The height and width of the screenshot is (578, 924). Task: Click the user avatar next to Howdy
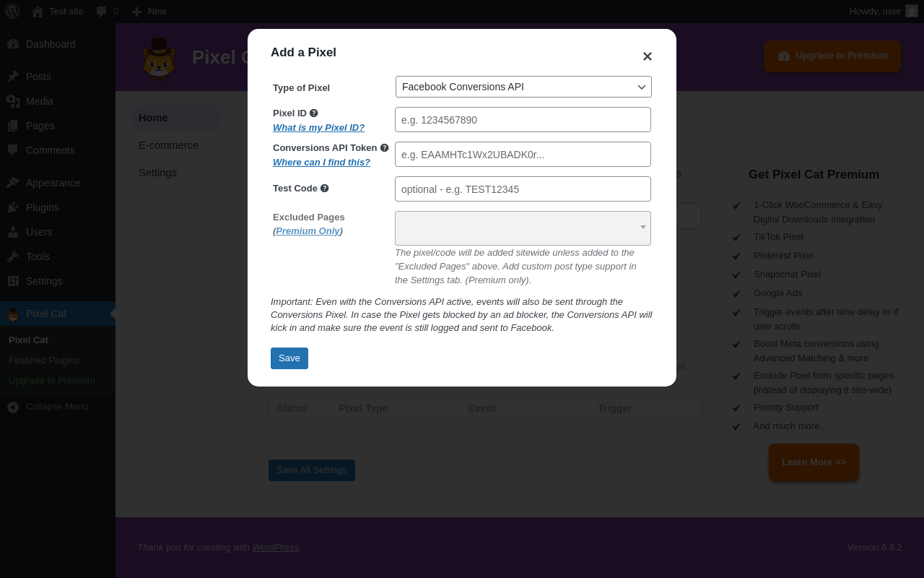pyautogui.click(x=912, y=11)
